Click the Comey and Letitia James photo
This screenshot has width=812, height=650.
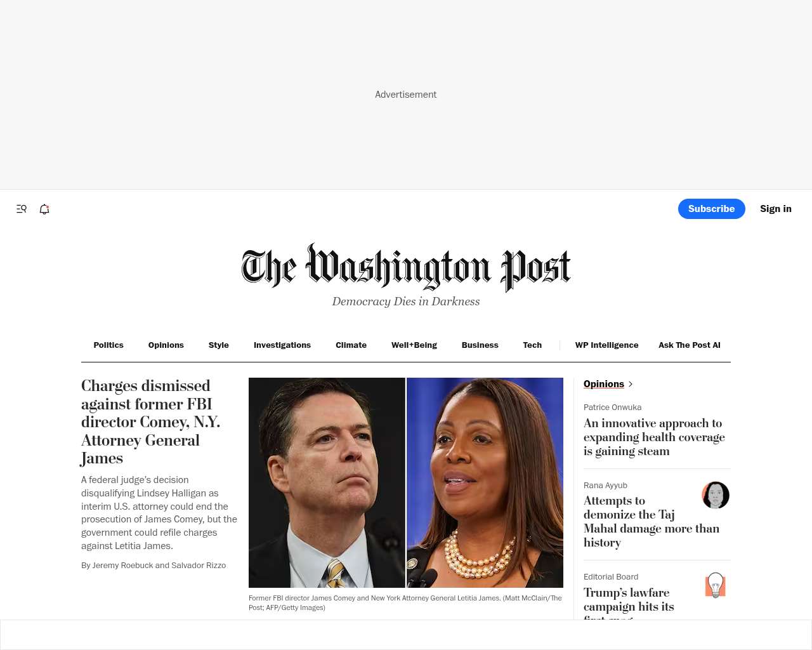tap(406, 482)
